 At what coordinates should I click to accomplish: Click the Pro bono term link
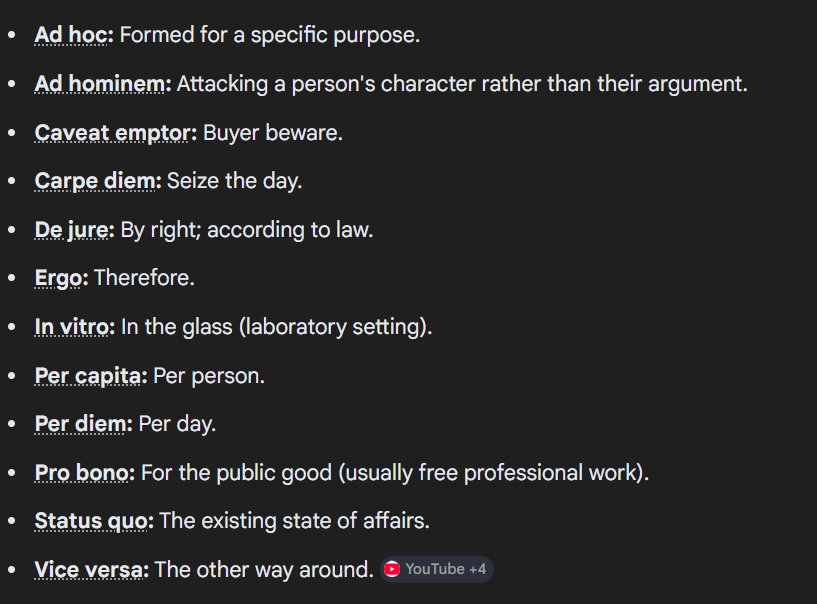pos(83,473)
